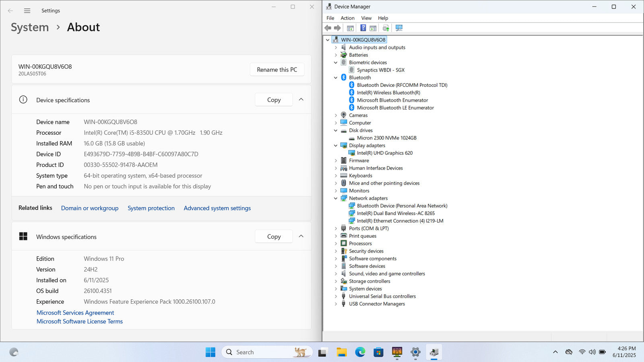The width and height of the screenshot is (644, 362).
Task: Expand Universal Serial Bus controllers category
Action: tap(336, 296)
